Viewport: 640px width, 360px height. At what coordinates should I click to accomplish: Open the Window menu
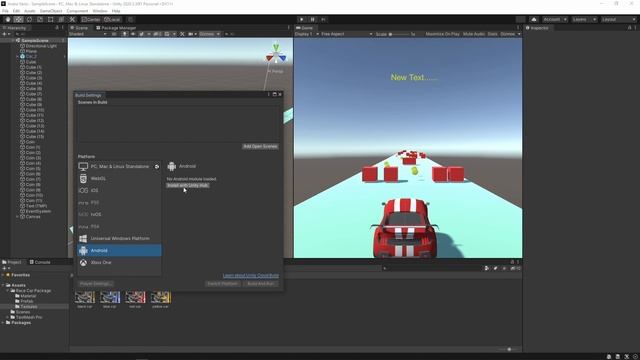100,11
